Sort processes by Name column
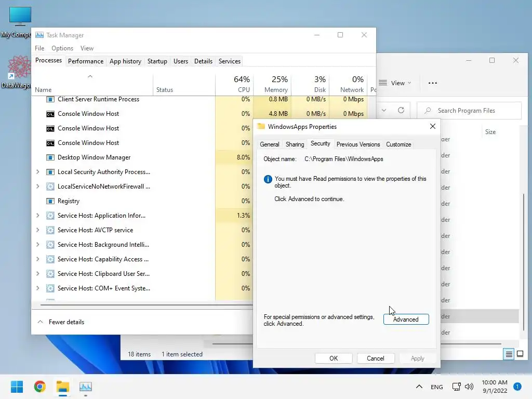This screenshot has width=532, height=399. [x=92, y=84]
